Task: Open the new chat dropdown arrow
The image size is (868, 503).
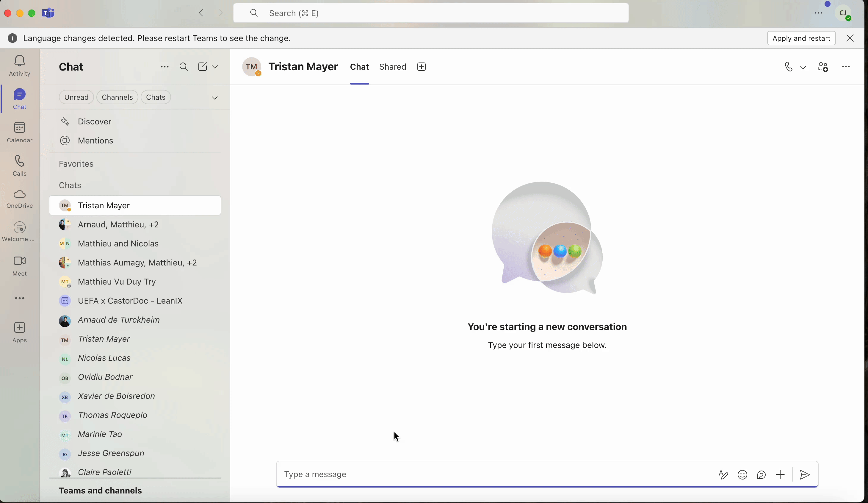Action: coord(215,67)
